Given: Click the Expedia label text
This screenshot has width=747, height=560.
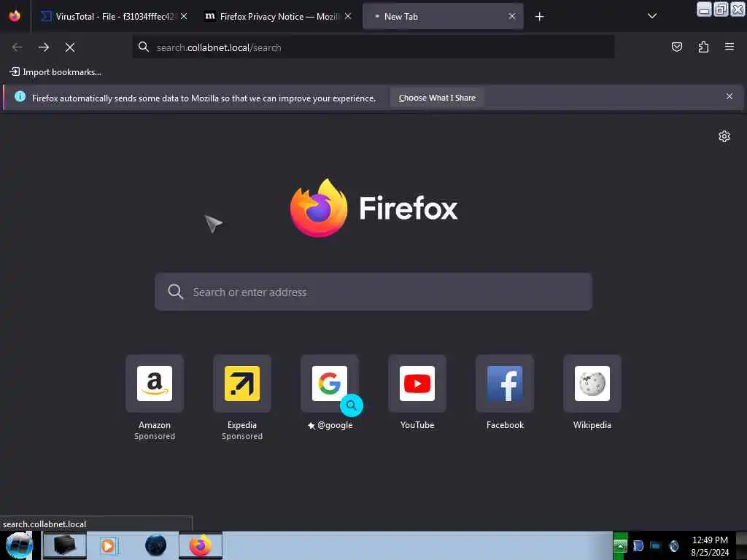Looking at the screenshot, I should 242,425.
